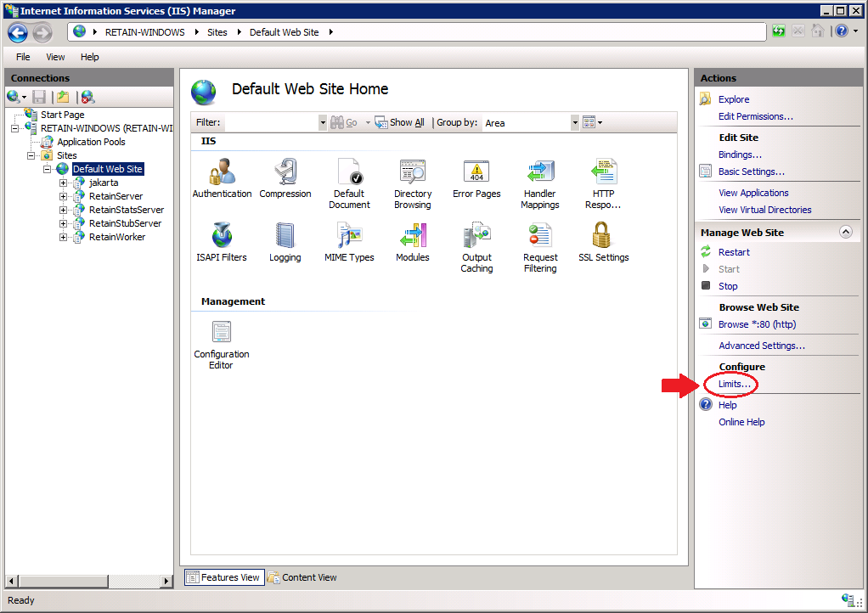Viewport: 868px width, 613px height.
Task: Expand the RetainServer tree node
Action: [63, 196]
